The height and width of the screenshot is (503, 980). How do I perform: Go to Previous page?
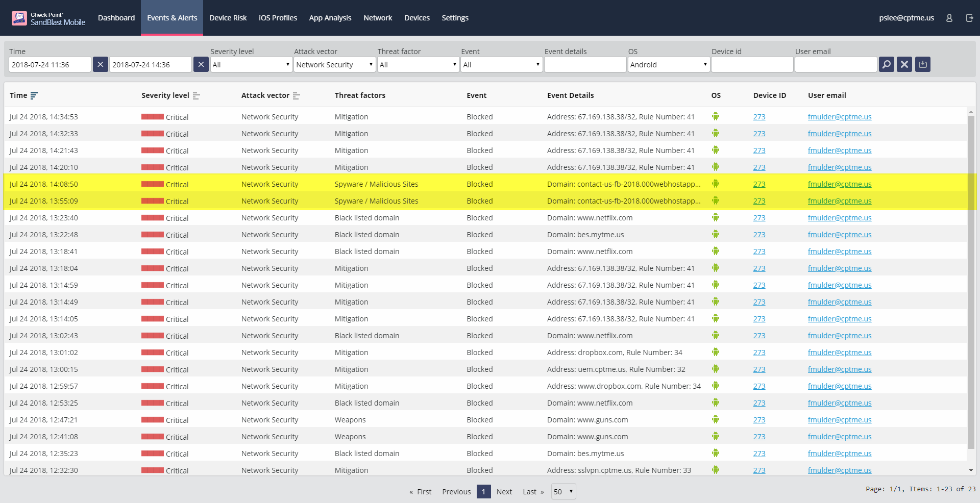click(x=456, y=492)
